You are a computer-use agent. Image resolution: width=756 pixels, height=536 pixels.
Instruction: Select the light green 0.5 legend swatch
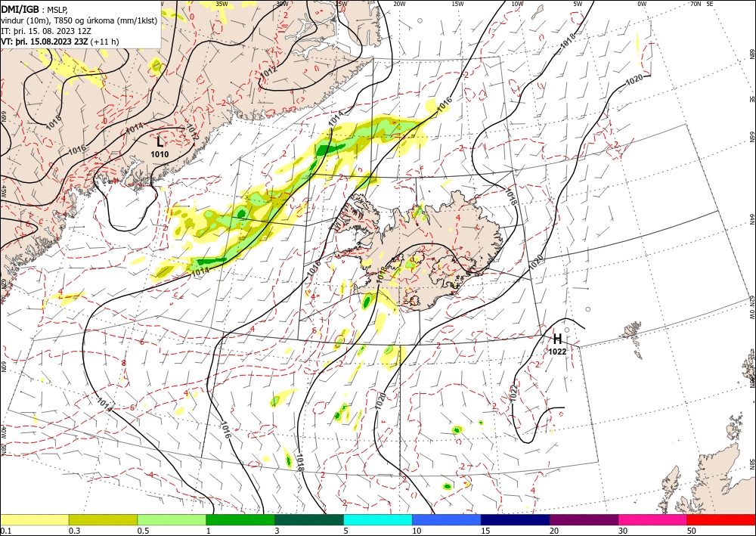pyautogui.click(x=172, y=519)
